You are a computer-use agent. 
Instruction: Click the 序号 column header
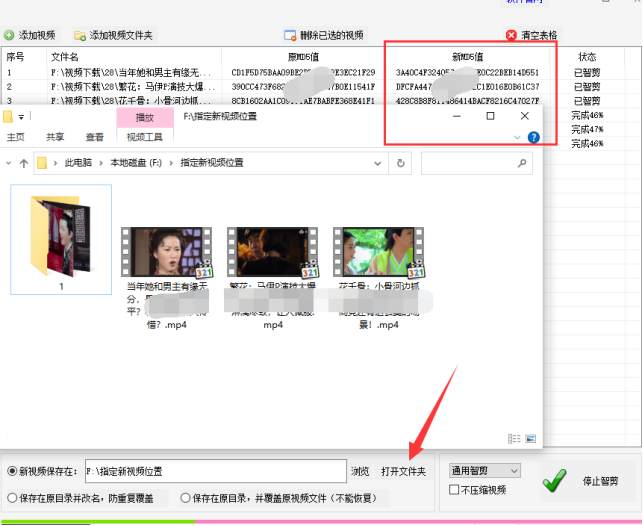16,57
